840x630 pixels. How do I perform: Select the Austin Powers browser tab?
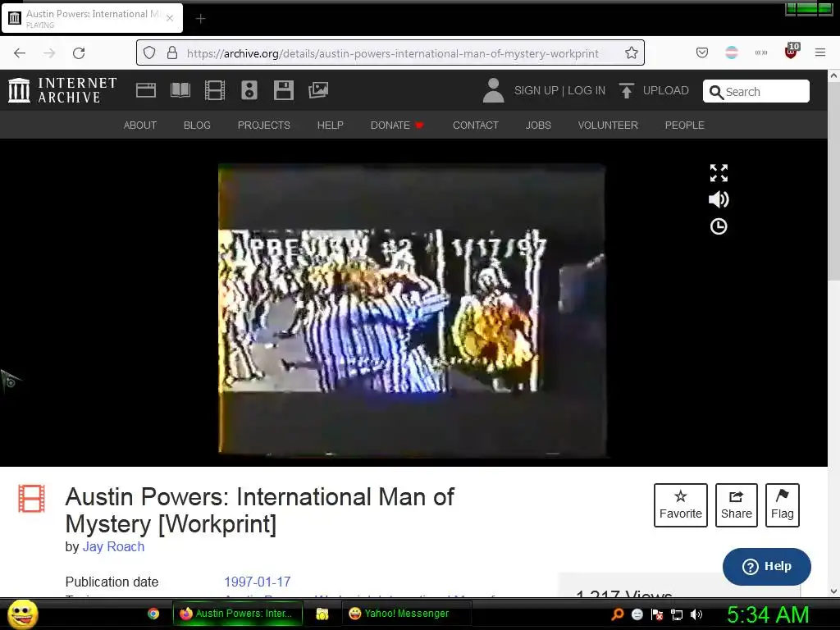click(92, 18)
